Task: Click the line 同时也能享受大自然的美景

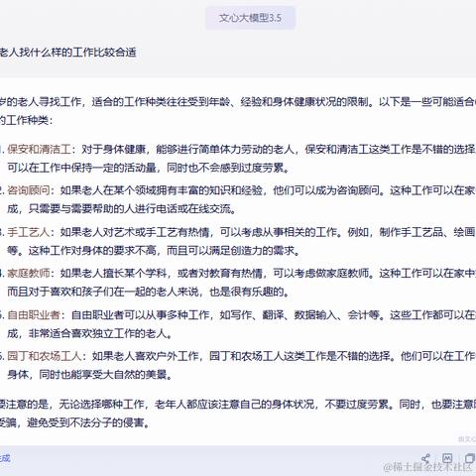Action: 103,375
